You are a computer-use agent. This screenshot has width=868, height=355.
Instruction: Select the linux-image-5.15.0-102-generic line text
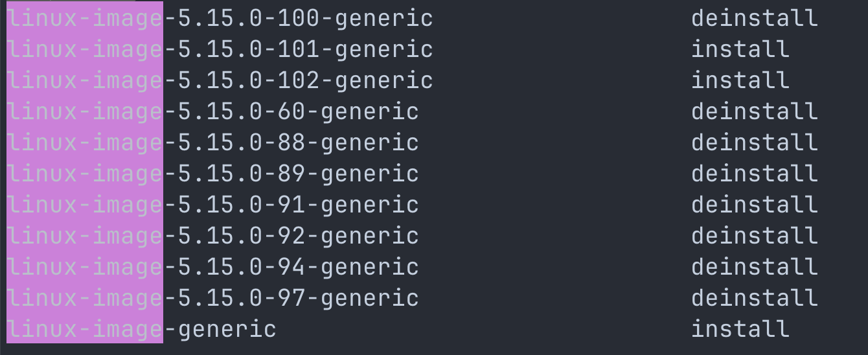coord(220,80)
